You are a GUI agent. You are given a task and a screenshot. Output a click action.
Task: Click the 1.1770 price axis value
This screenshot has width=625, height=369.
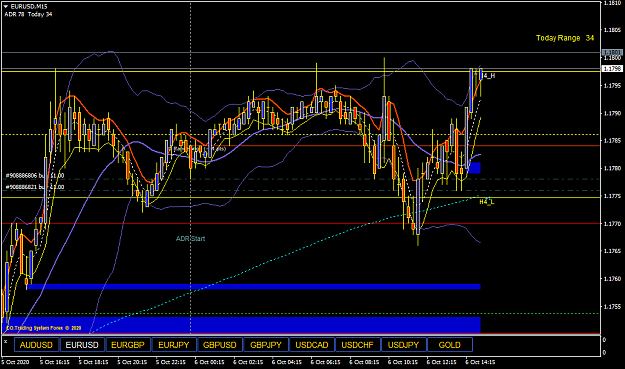tap(612, 224)
